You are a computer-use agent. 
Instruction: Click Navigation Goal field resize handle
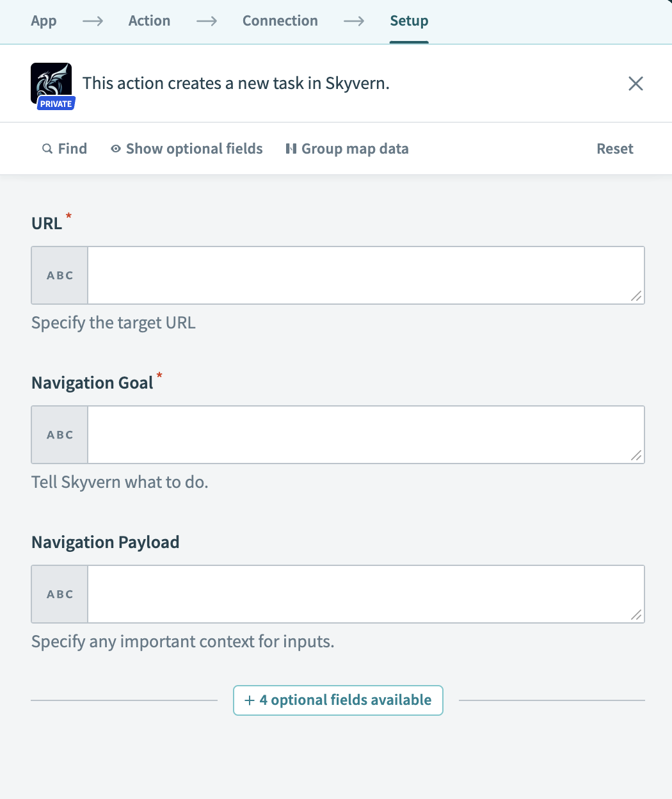click(x=636, y=455)
